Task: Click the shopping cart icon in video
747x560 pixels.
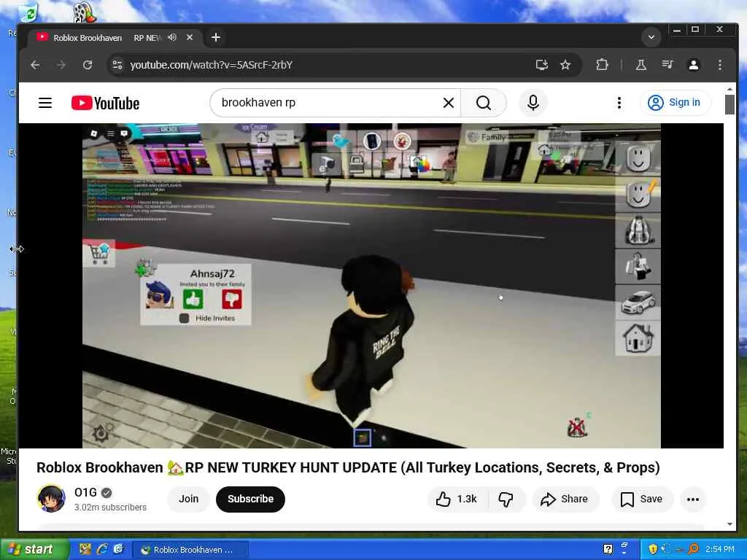Action: (99, 254)
